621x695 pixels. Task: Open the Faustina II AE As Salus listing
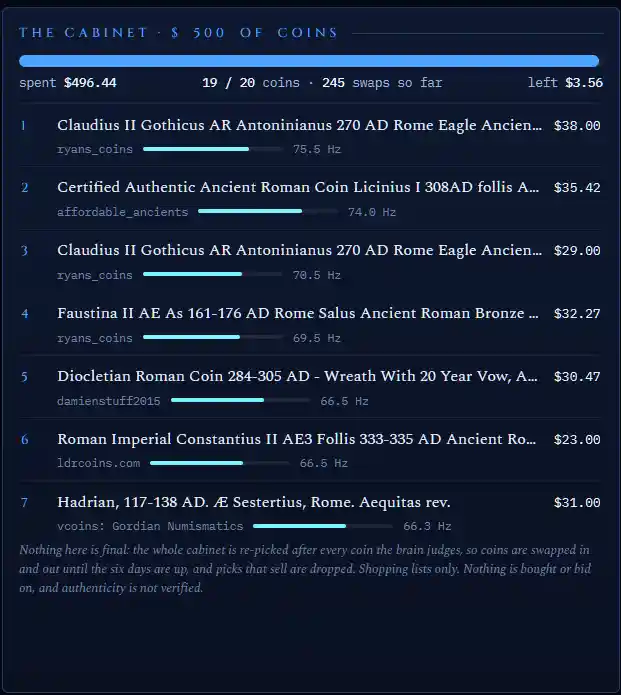coord(298,313)
